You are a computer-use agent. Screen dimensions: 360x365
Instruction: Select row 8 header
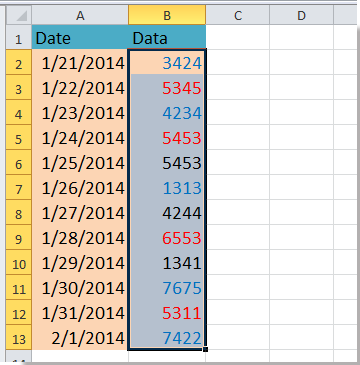pyautogui.click(x=19, y=212)
